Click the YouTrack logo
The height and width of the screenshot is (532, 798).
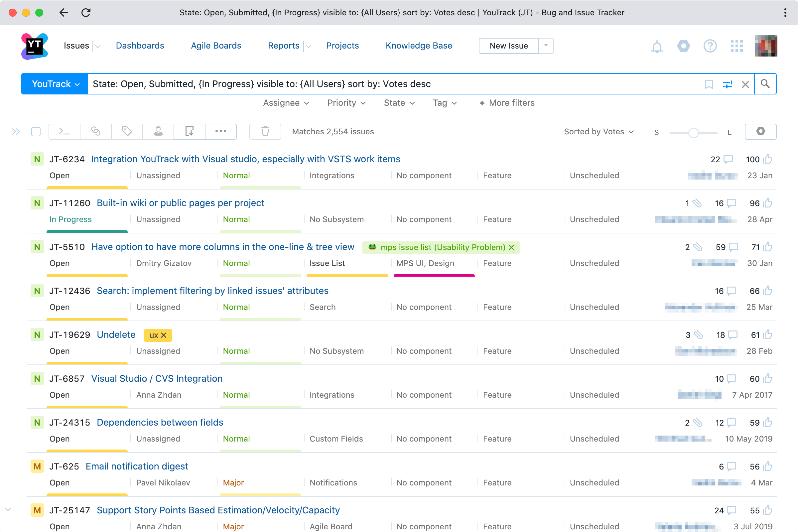(34, 46)
